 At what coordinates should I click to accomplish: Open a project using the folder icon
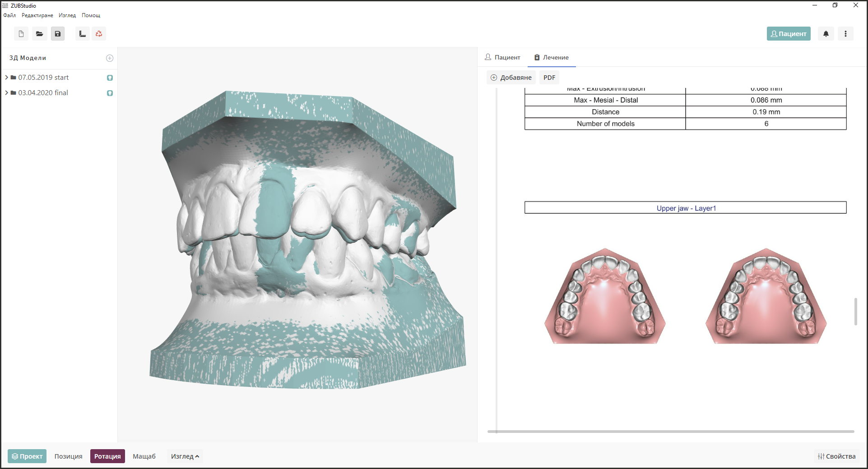[x=39, y=33]
